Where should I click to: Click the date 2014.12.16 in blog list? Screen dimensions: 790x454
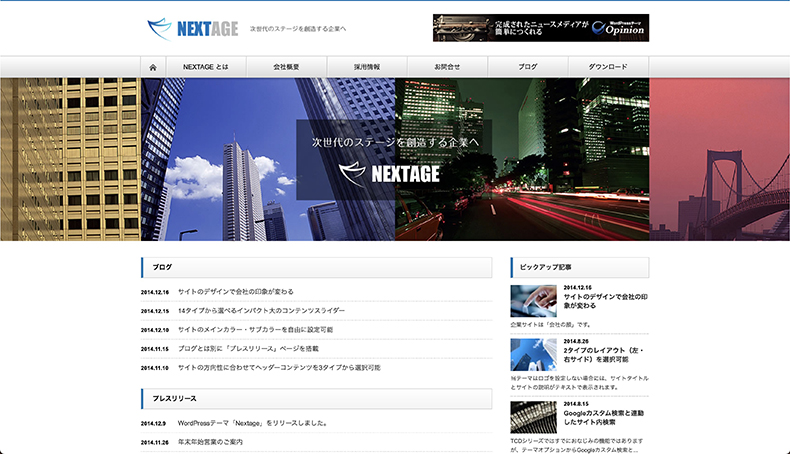click(155, 292)
